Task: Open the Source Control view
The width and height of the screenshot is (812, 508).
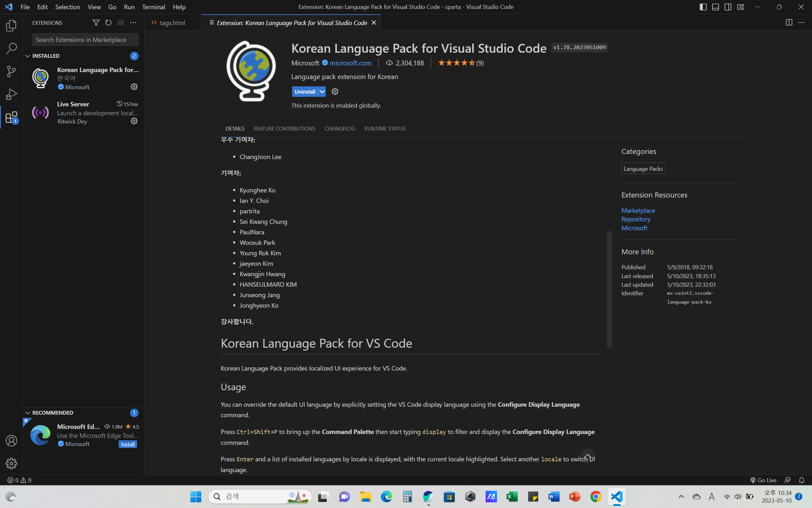Action: click(x=11, y=71)
